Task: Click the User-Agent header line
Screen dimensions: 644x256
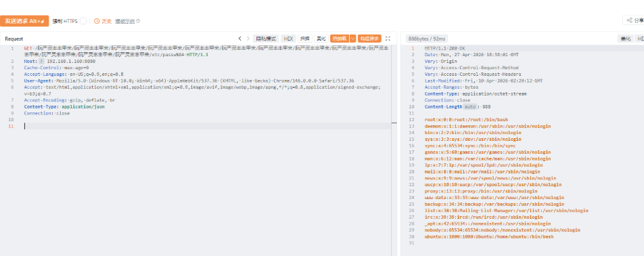Action: [189, 81]
